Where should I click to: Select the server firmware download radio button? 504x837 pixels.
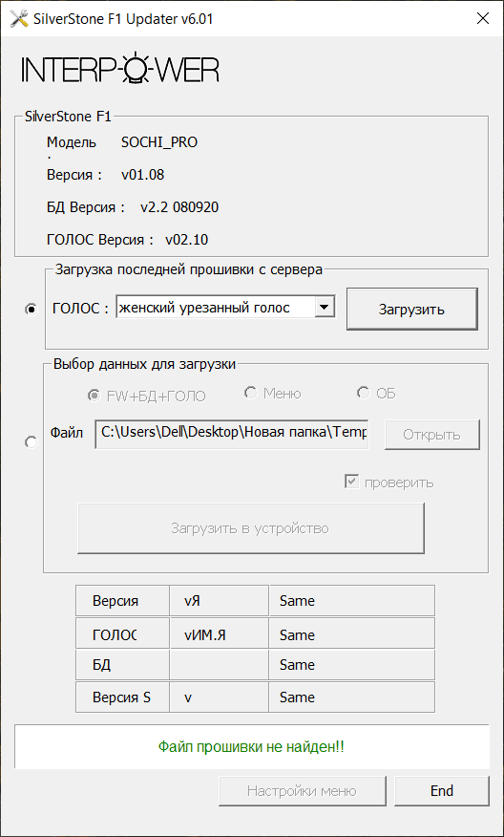(x=32, y=309)
